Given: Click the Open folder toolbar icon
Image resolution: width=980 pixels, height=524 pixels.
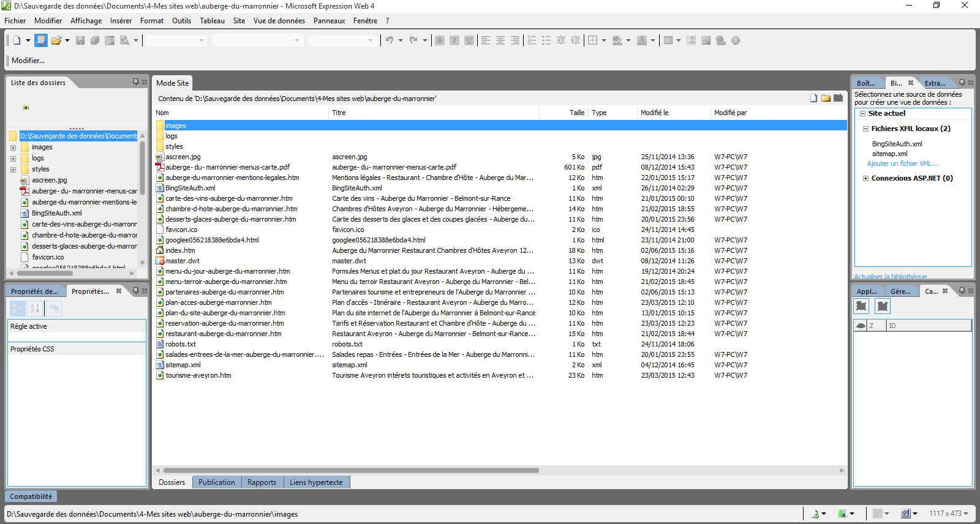Looking at the screenshot, I should click(x=56, y=40).
